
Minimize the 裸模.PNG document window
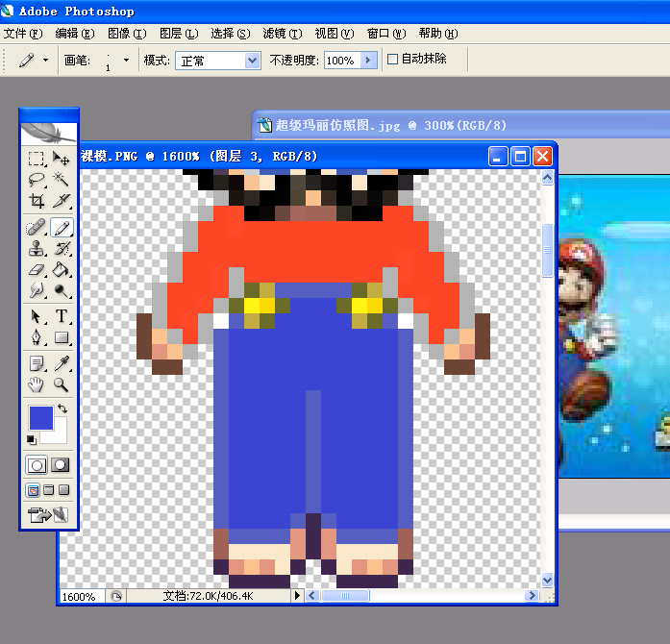pos(497,157)
